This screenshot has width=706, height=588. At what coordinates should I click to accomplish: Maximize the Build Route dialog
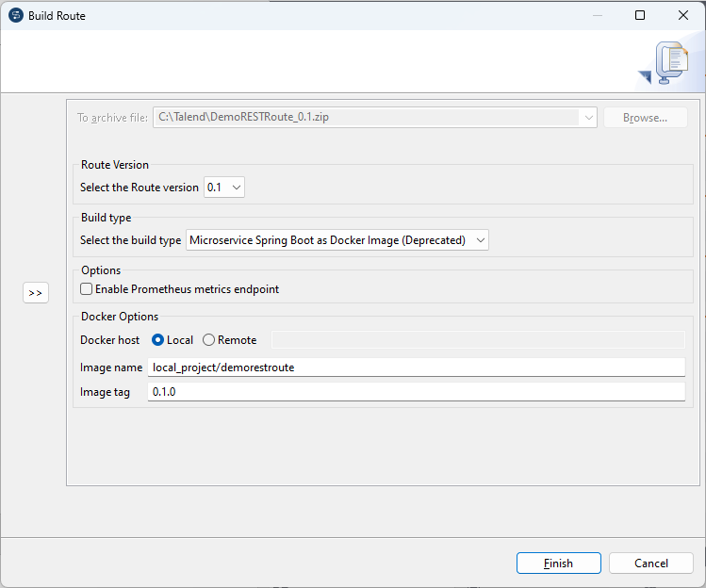(x=640, y=15)
